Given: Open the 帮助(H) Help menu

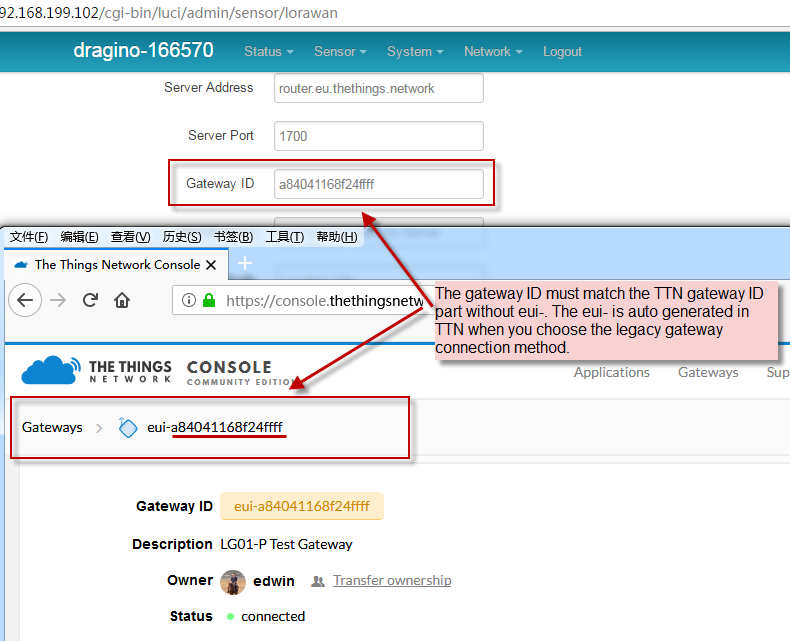Looking at the screenshot, I should click(x=337, y=237).
